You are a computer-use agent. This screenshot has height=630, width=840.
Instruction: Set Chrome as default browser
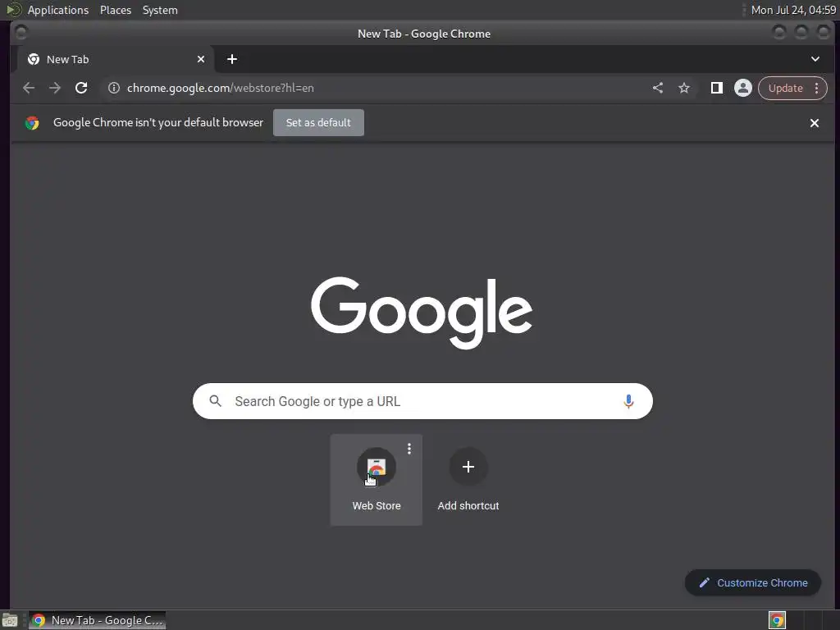[318, 123]
